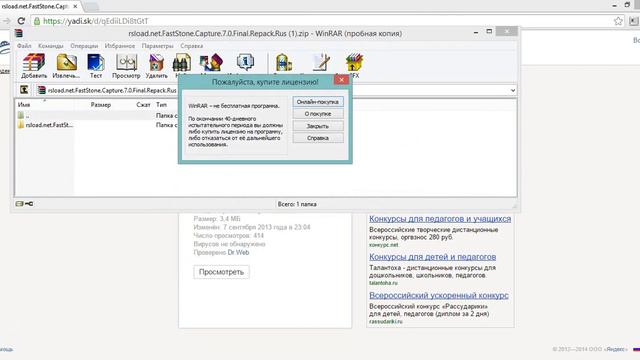Open the Операции menu
This screenshot has width=640, height=360.
point(84,46)
